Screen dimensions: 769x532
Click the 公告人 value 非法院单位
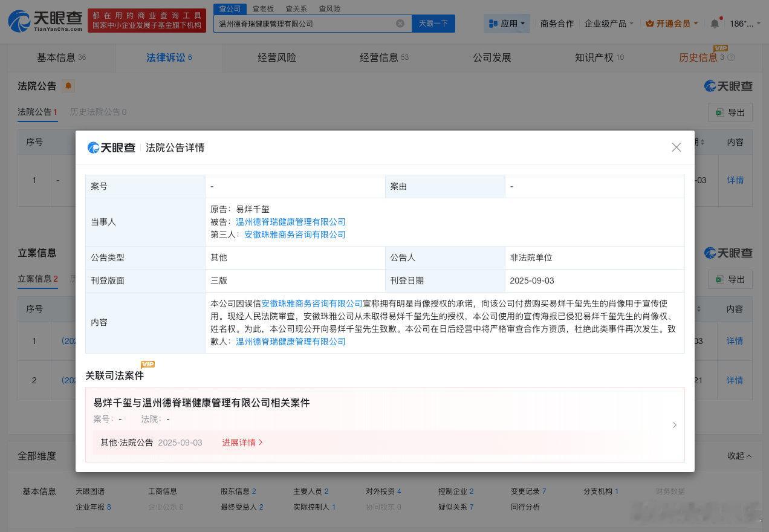click(531, 258)
